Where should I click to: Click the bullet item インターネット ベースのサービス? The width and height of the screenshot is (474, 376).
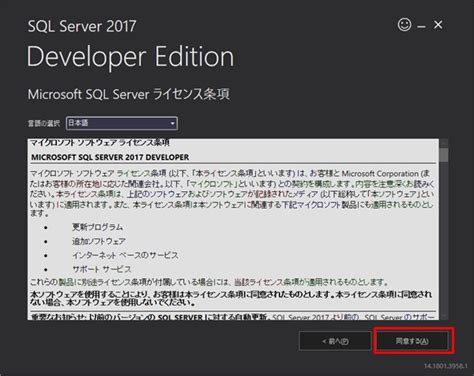125,255
